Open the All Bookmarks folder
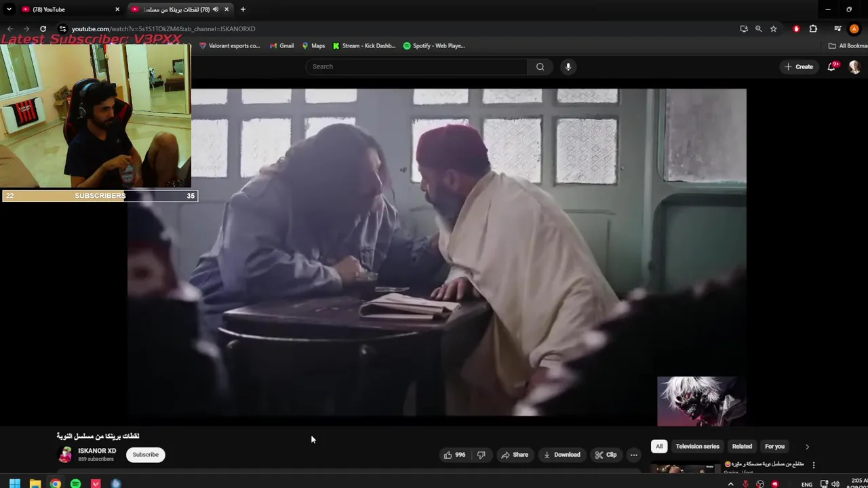The width and height of the screenshot is (868, 488). pyautogui.click(x=848, y=45)
